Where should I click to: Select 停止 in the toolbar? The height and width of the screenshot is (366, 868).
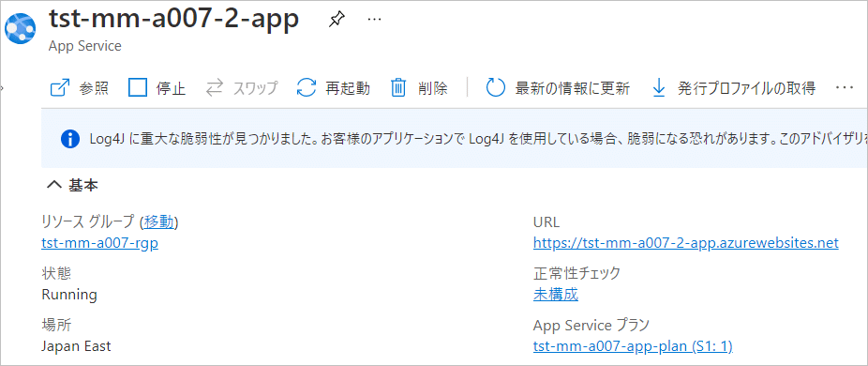pos(171,88)
